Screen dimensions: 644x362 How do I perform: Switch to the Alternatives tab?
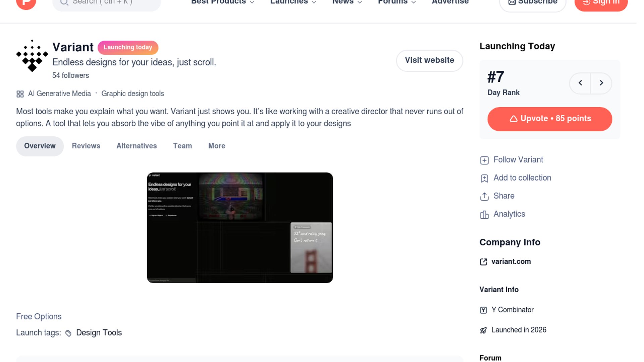point(137,146)
